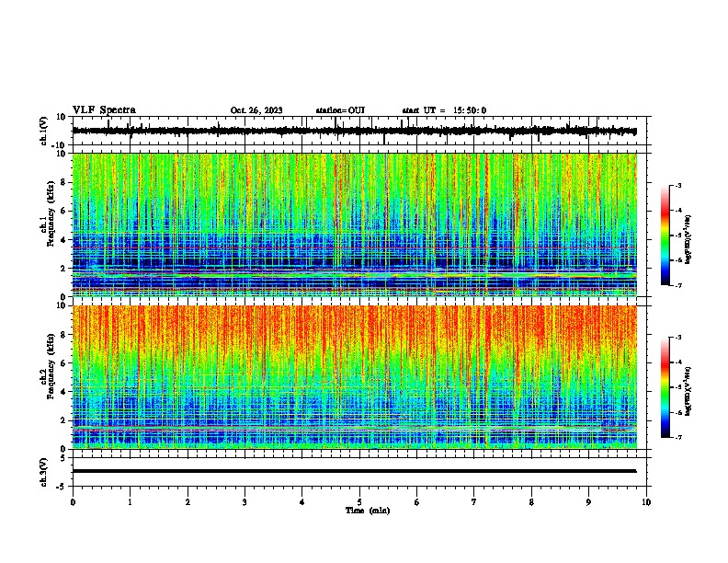Click the upper ch.1 color scale bar
Viewport: 728px width, 563px height.
coord(665,236)
